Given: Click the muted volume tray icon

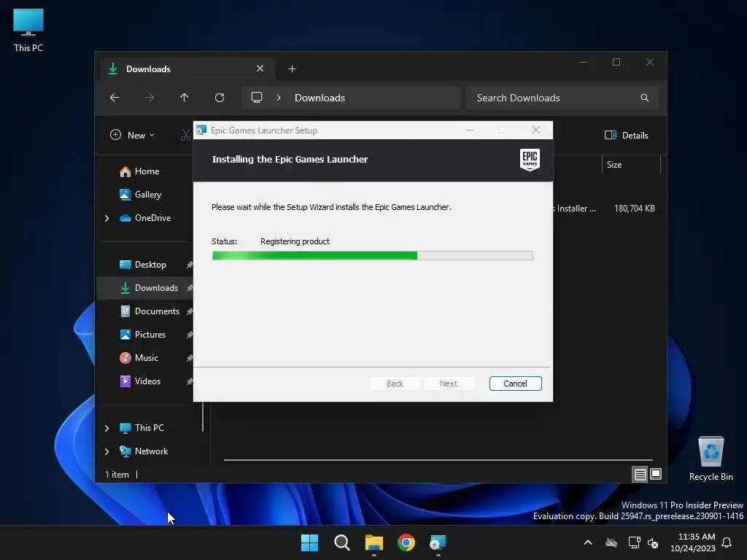Looking at the screenshot, I should click(653, 542).
